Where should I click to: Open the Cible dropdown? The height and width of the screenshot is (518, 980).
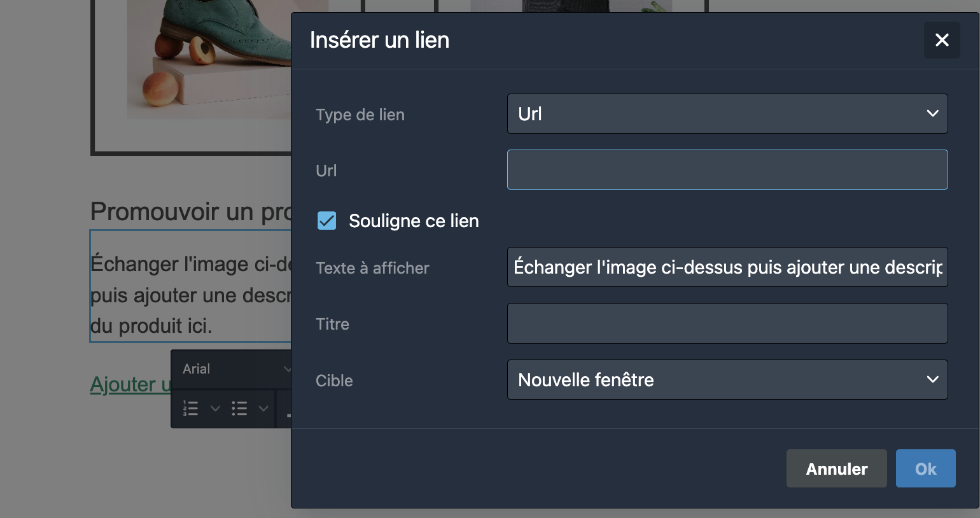pos(727,380)
